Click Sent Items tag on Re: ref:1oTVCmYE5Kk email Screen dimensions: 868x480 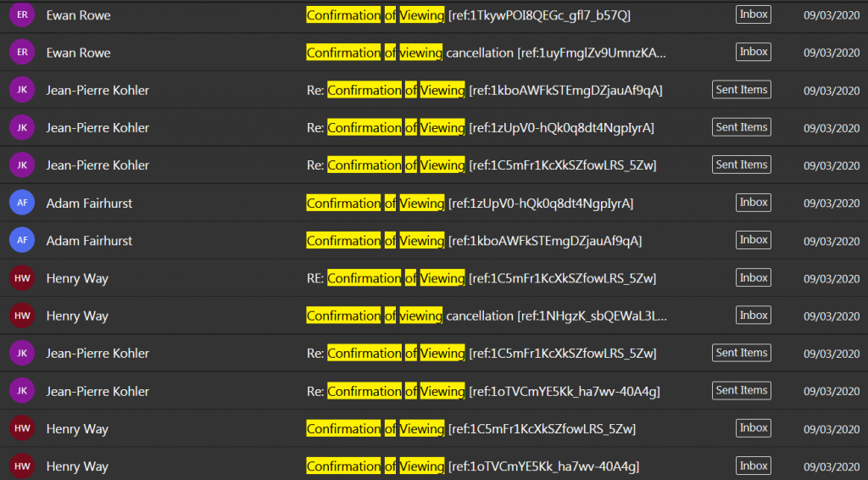(741, 390)
